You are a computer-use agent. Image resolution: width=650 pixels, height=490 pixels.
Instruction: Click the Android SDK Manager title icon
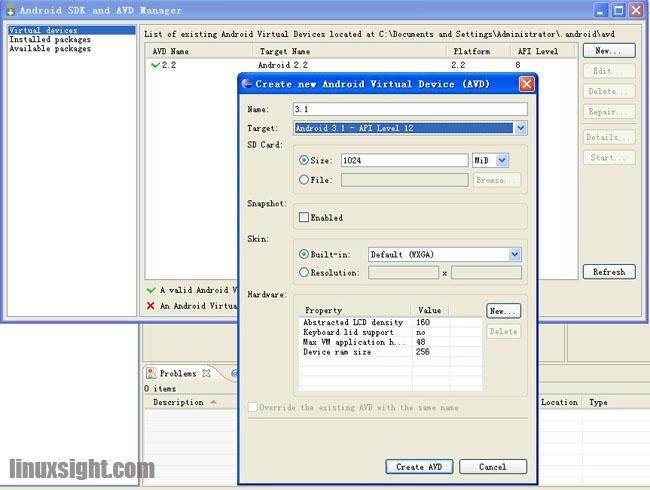[x=9, y=10]
